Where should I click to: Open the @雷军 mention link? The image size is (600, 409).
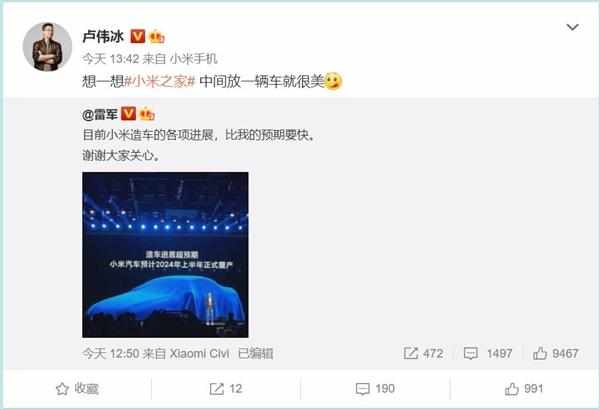(x=100, y=114)
